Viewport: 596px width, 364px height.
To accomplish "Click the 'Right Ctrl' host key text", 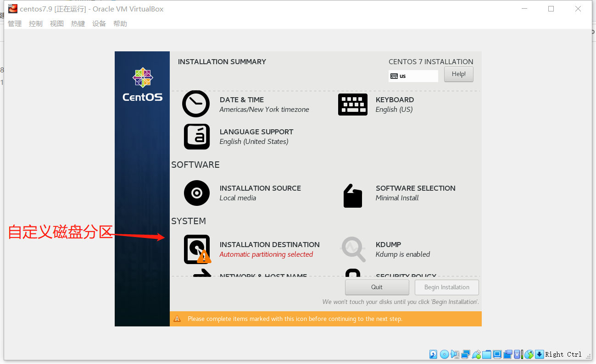I will (563, 354).
